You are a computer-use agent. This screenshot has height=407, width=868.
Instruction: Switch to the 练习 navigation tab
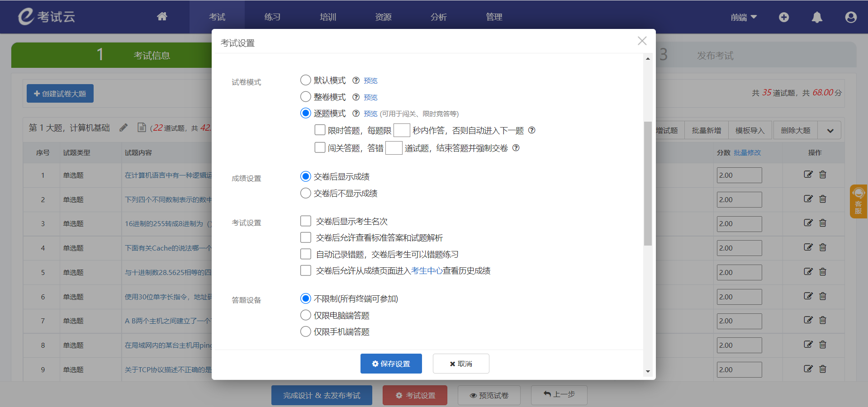272,17
